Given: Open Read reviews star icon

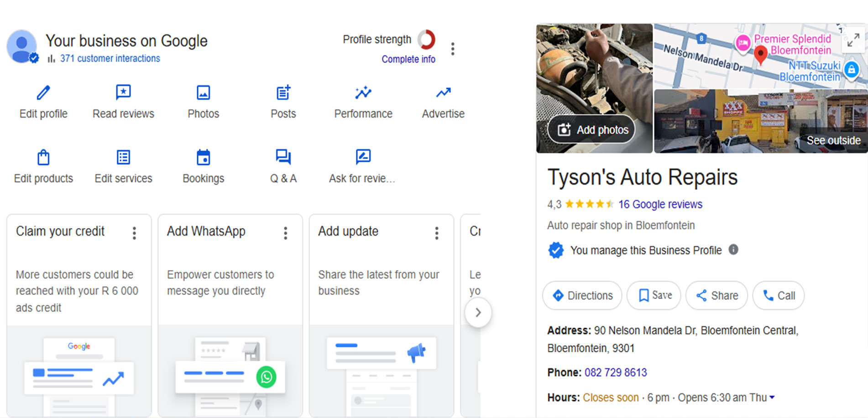Looking at the screenshot, I should (x=123, y=93).
